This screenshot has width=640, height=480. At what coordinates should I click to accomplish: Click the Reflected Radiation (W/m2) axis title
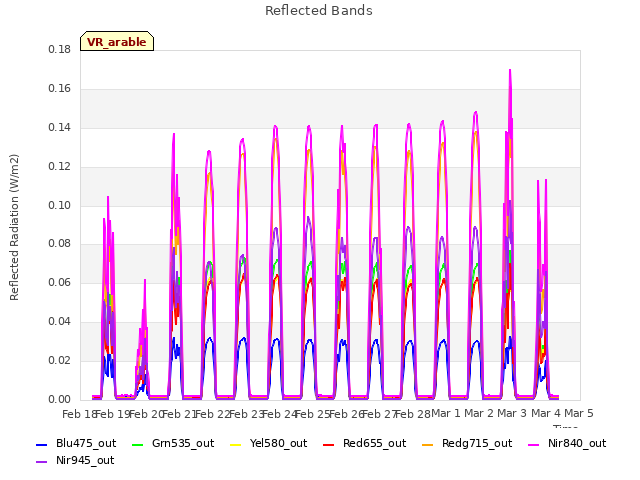pos(14,227)
